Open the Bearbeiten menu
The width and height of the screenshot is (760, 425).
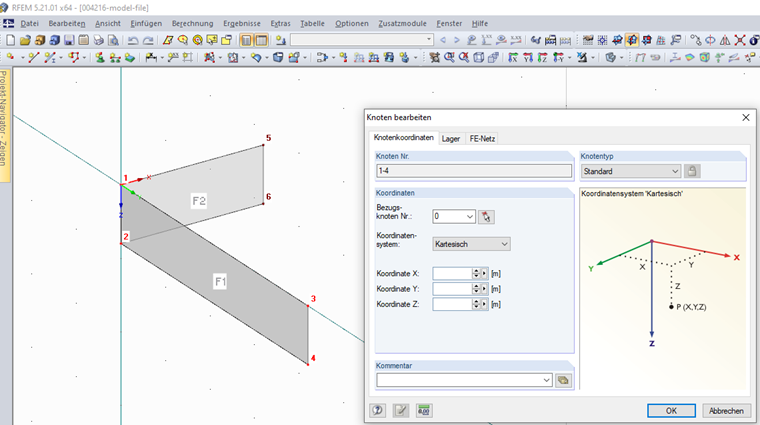click(x=67, y=23)
